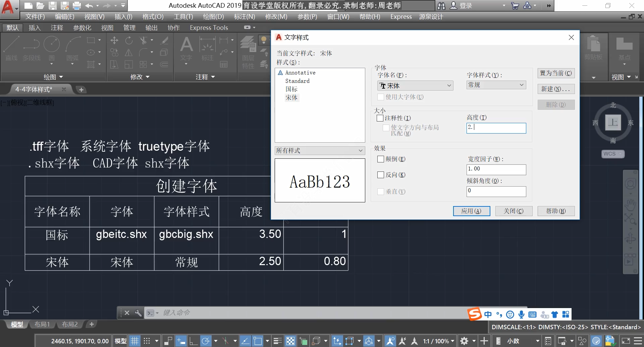Select the Text (文字) tool
644x347 pixels.
pos(186,49)
